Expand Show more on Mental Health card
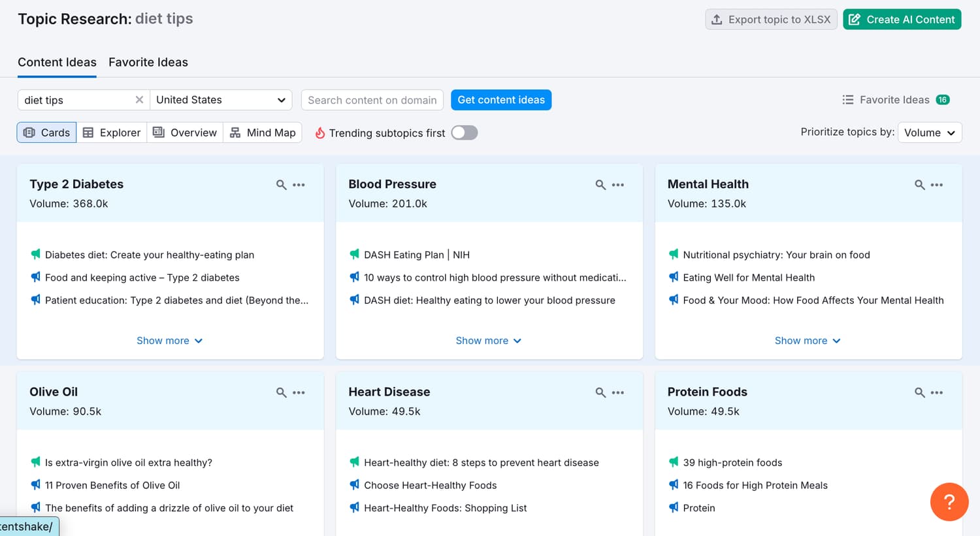Image resolution: width=980 pixels, height=536 pixels. point(808,341)
